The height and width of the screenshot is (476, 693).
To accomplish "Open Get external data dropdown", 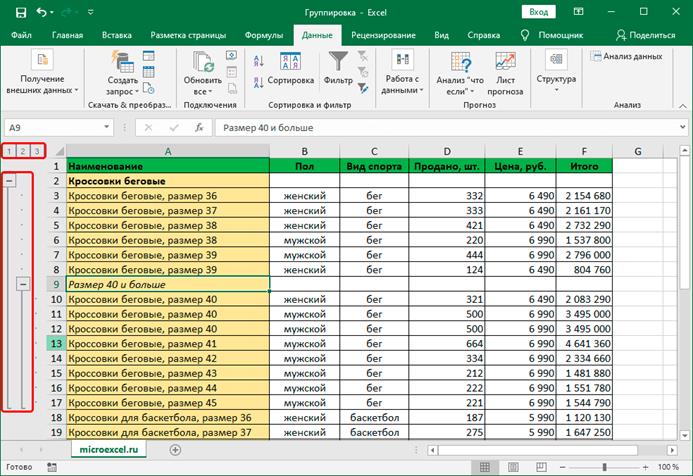I will pos(42,69).
